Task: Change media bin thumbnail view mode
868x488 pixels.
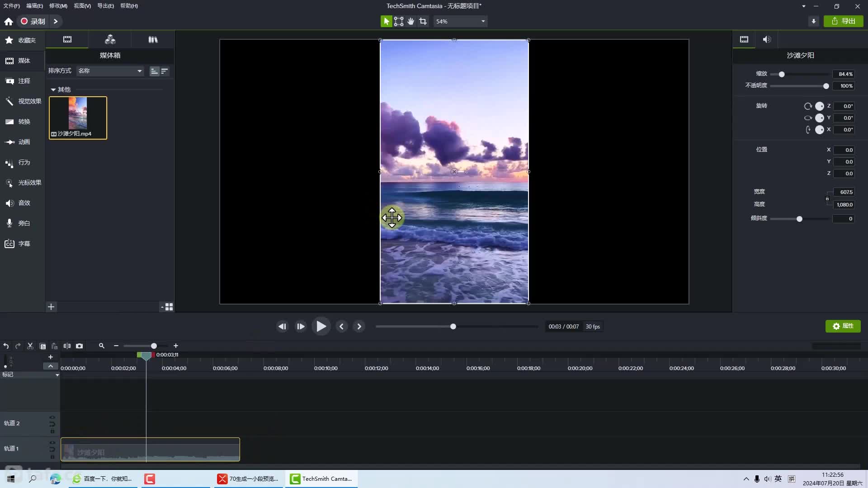Action: click(167, 307)
